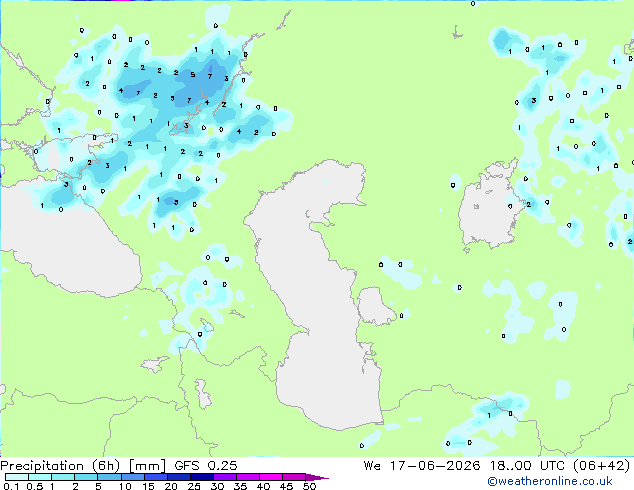This screenshot has height=490, width=634.
Task: Click the '18:00 UTC' time text
Action: tap(527, 466)
